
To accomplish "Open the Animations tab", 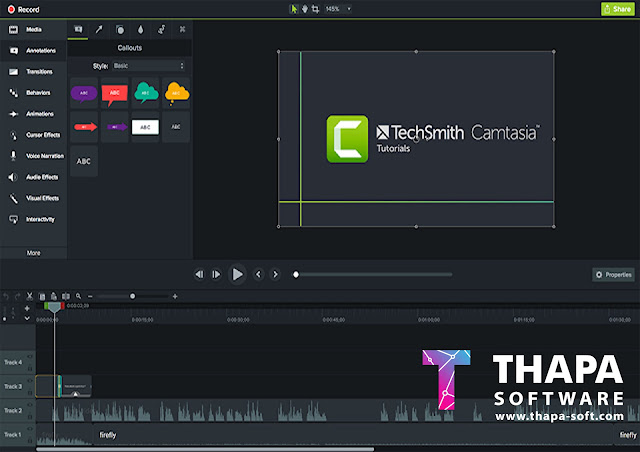I will (x=33, y=114).
